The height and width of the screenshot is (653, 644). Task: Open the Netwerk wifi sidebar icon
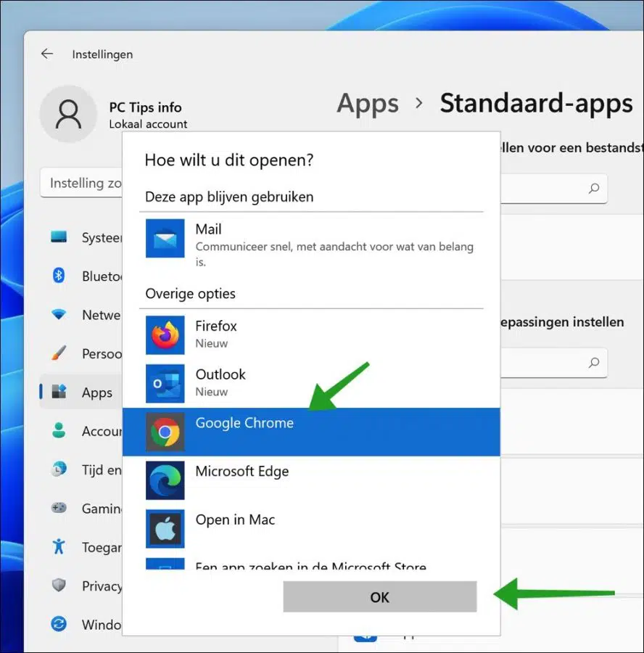pos(59,314)
